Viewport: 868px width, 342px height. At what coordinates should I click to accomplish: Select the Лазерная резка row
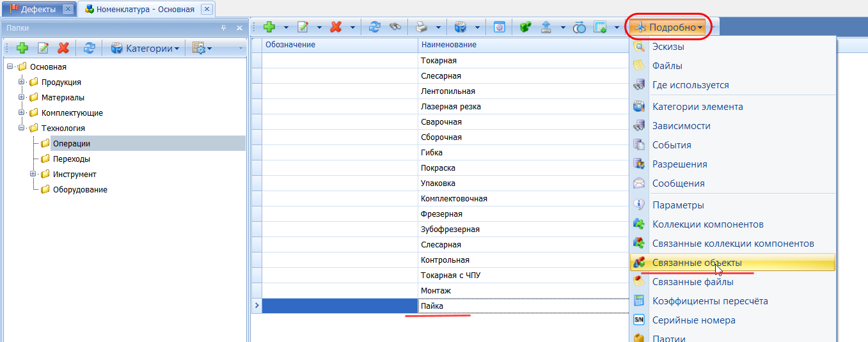(x=450, y=107)
